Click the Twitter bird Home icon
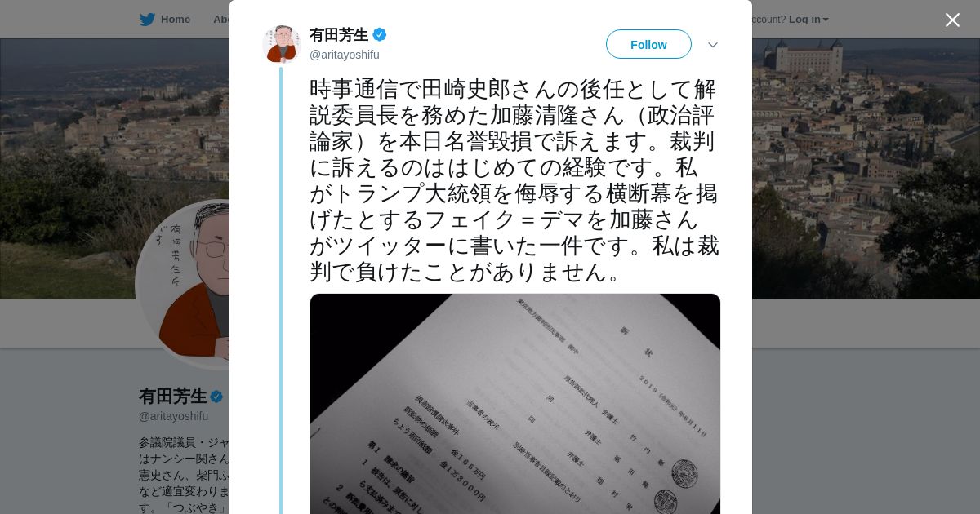The width and height of the screenshot is (980, 514). click(x=147, y=20)
